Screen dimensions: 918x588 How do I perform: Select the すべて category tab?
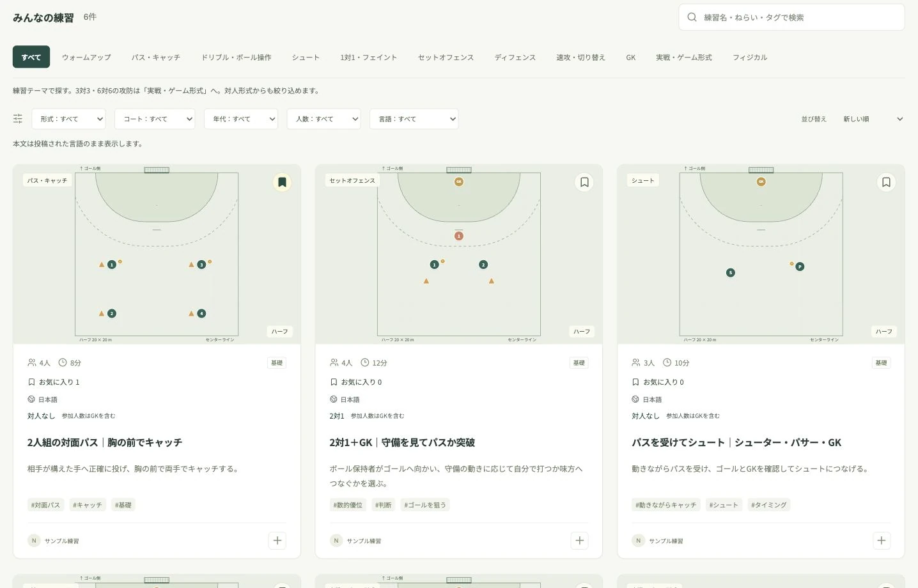pos(31,58)
